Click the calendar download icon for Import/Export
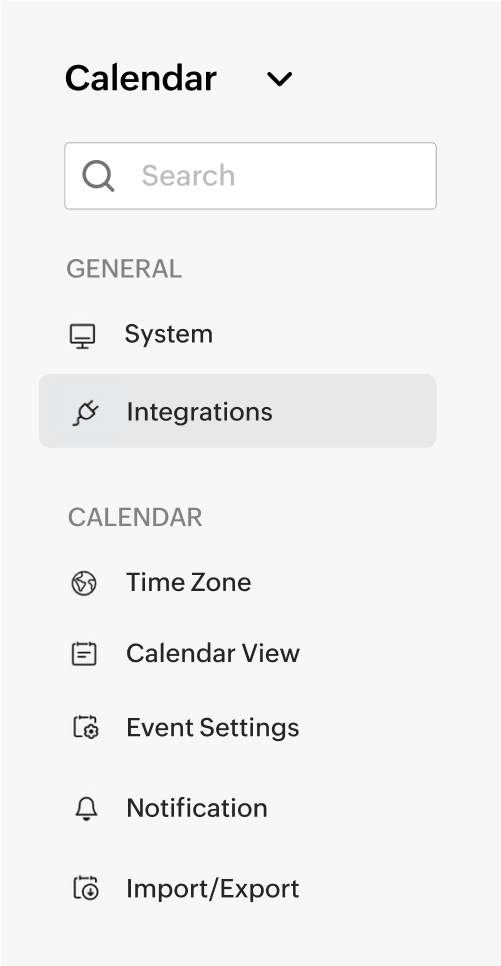The height and width of the screenshot is (966, 501). tap(86, 888)
